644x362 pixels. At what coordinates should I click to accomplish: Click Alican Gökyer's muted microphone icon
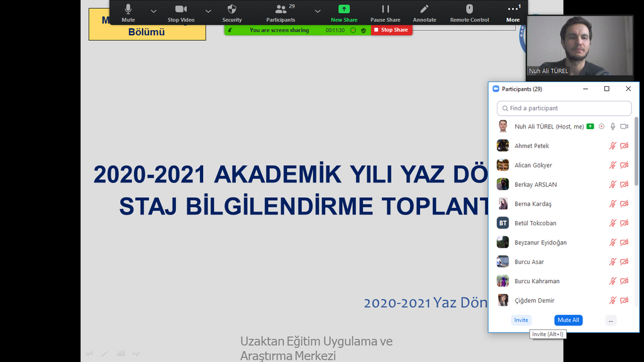coord(613,165)
